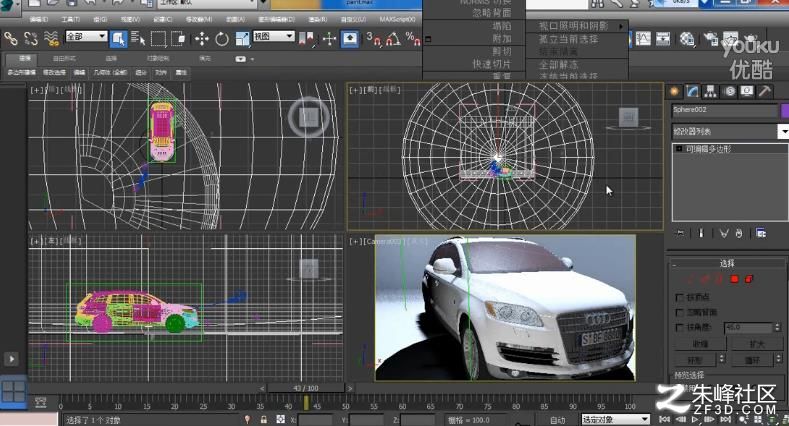Click the Unlink Selection broken-chain icon
Image resolution: width=789 pixels, height=426 pixels.
tap(31, 39)
